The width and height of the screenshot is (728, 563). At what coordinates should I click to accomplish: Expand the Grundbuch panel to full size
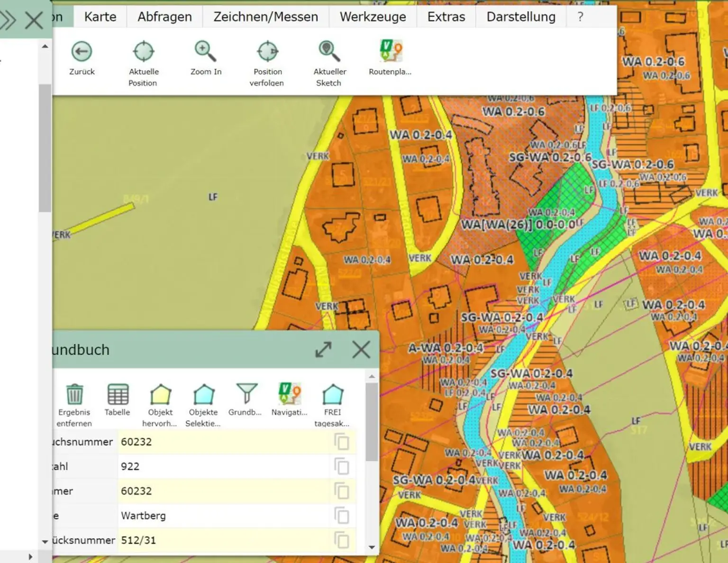323,350
